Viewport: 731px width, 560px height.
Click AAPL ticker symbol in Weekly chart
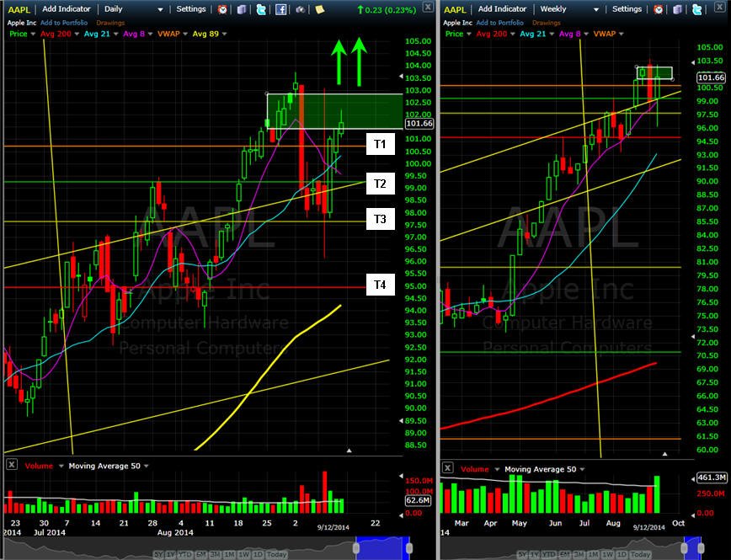coord(455,9)
